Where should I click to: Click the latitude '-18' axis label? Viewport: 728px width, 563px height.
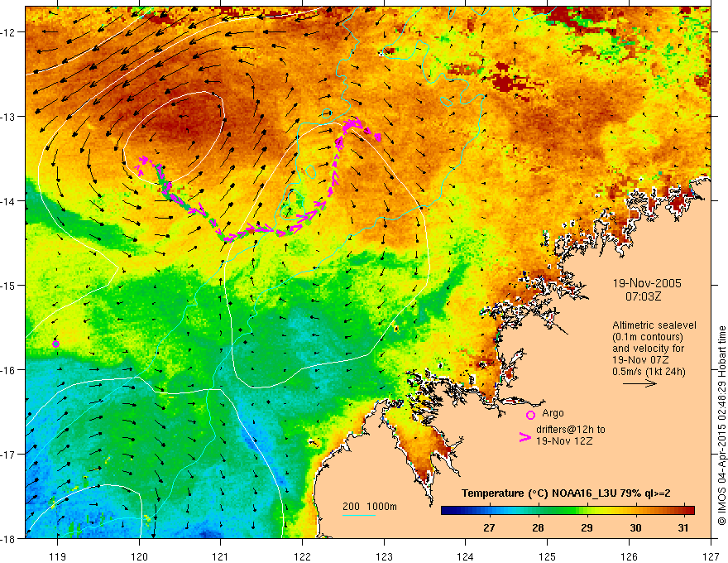8,538
